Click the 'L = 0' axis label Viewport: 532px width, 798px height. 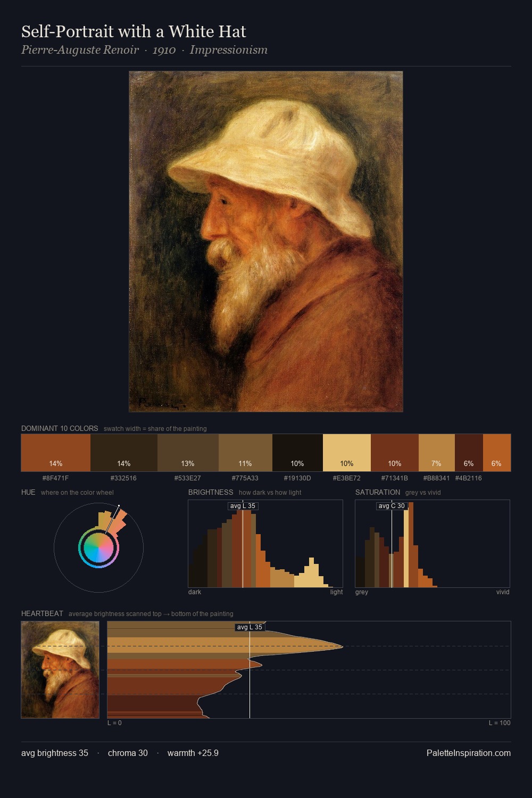point(114,723)
